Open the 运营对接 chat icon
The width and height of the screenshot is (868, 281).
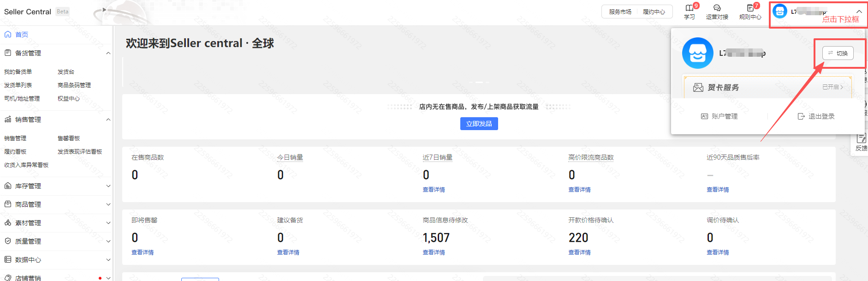click(717, 8)
